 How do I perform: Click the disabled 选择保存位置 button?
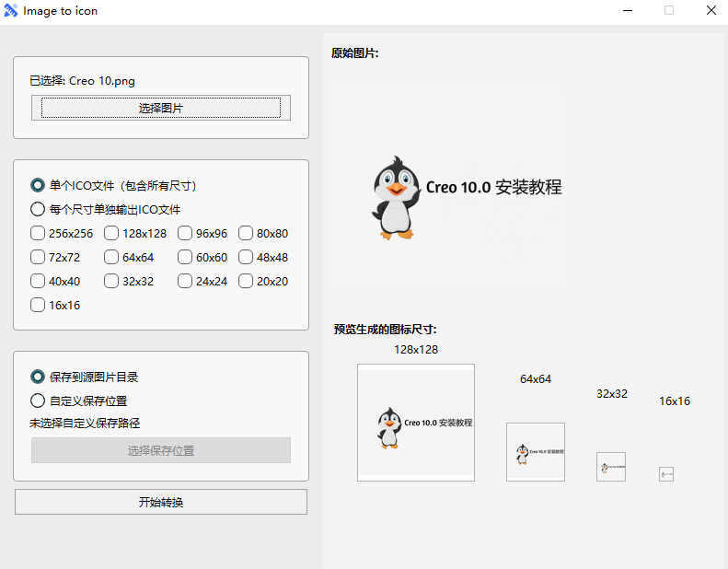pos(161,450)
